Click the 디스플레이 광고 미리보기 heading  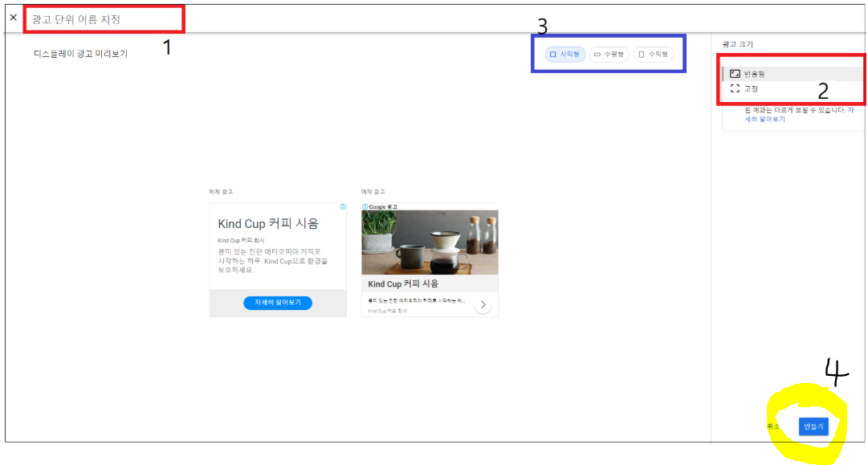coord(81,54)
